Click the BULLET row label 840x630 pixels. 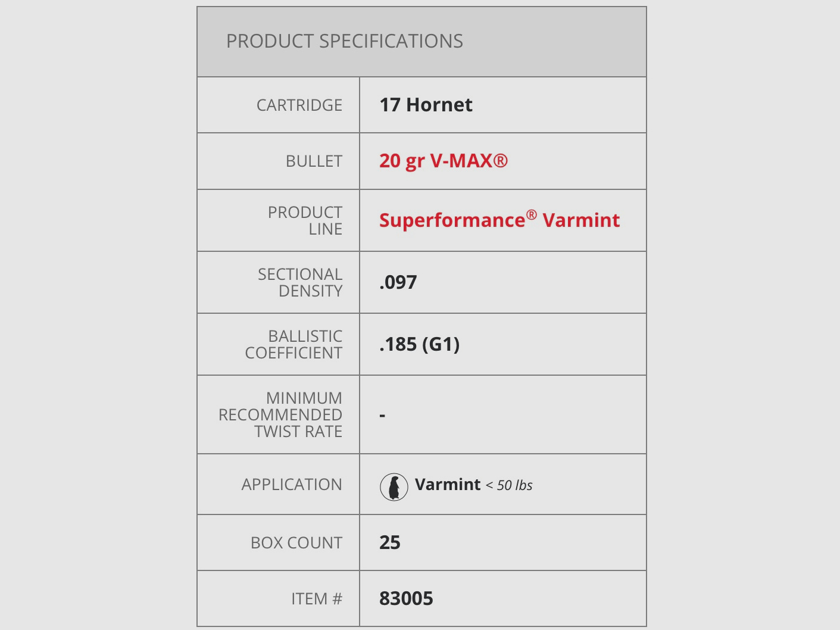pos(314,161)
